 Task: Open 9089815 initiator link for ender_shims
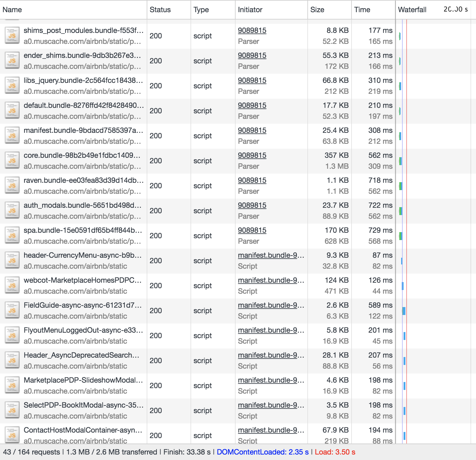pyautogui.click(x=252, y=55)
